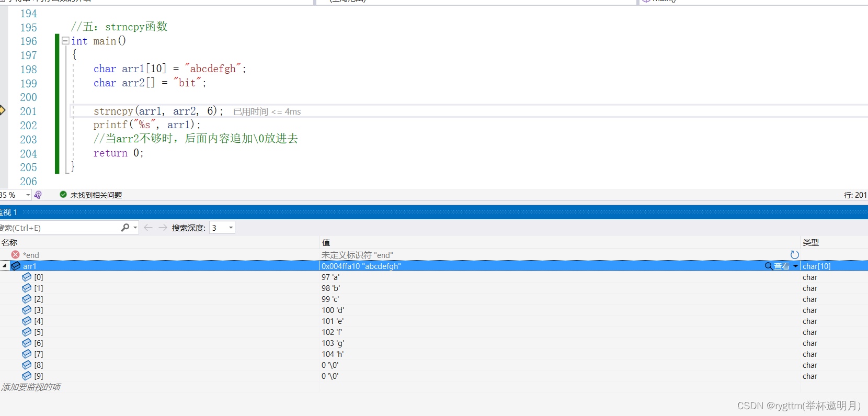Click the arr1 value 0x004ffa10 "abcdefgh"

pos(361,266)
